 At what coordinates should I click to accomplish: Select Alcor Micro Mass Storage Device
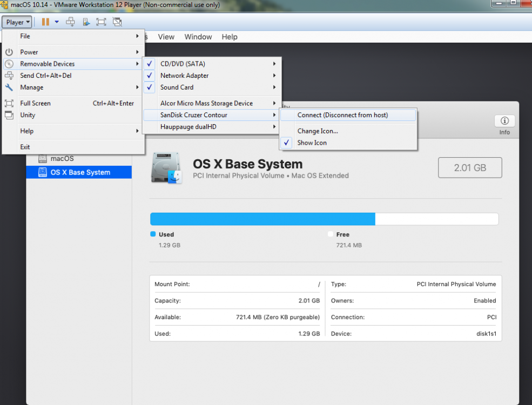point(212,104)
